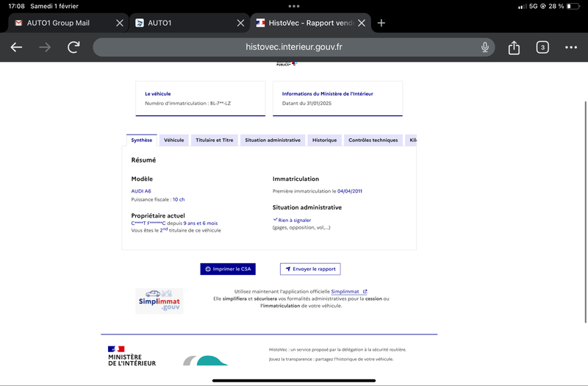This screenshot has width=588, height=386.
Task: Open the Contrôles techniques tab
Action: (373, 140)
